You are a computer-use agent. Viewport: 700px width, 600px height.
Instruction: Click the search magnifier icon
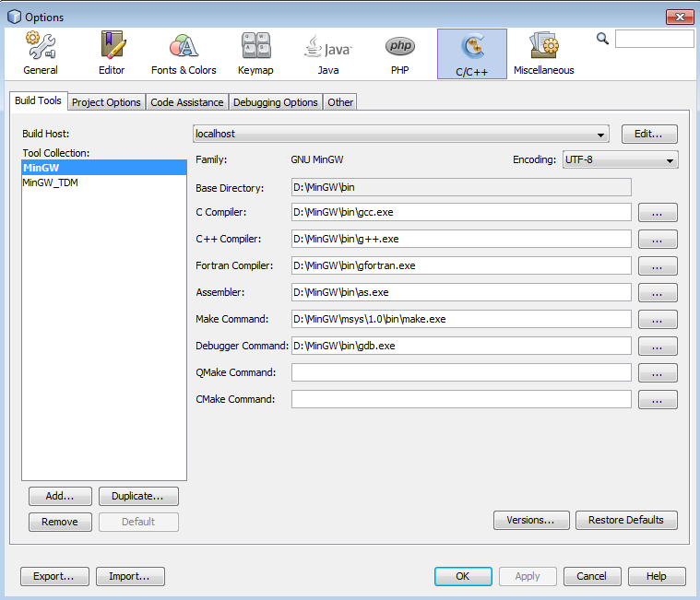(x=602, y=39)
